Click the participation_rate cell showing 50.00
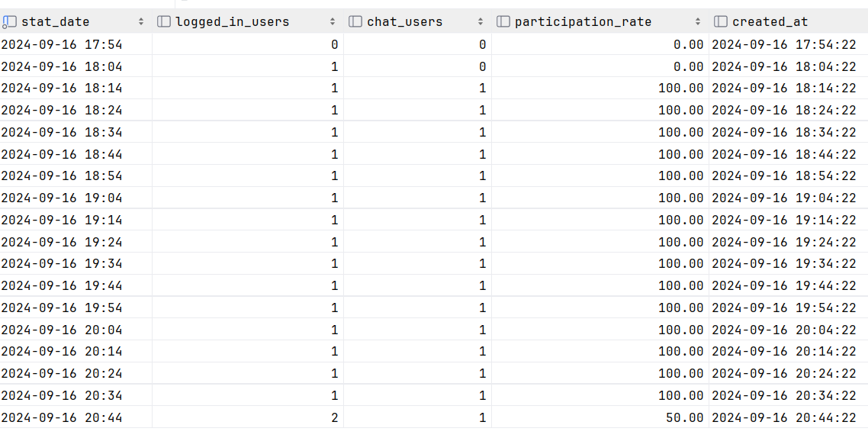The height and width of the screenshot is (438, 868). pyautogui.click(x=681, y=417)
